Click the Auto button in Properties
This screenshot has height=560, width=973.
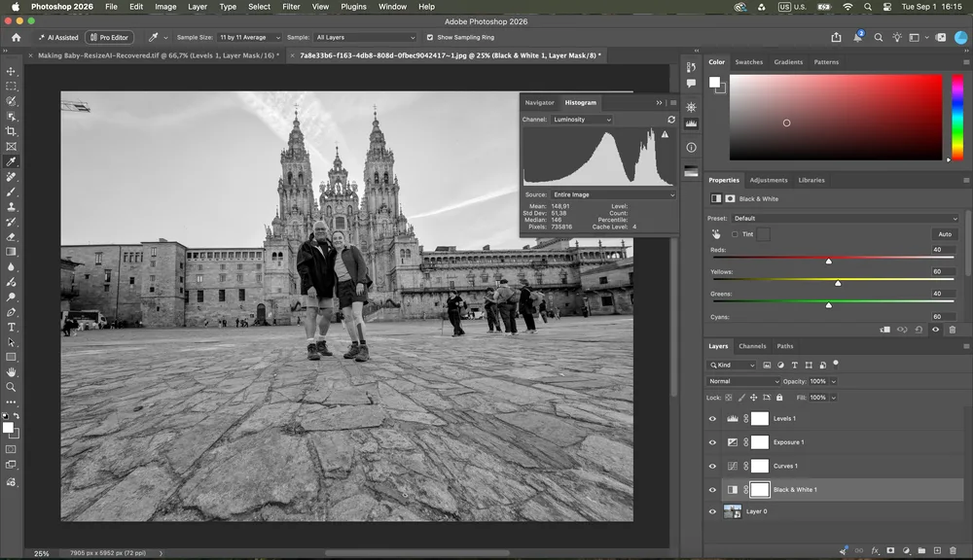pyautogui.click(x=945, y=234)
